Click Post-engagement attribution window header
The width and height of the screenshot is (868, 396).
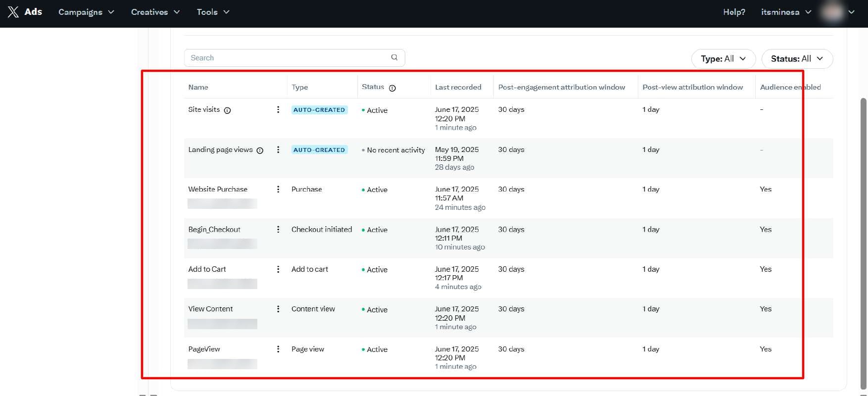click(x=562, y=87)
